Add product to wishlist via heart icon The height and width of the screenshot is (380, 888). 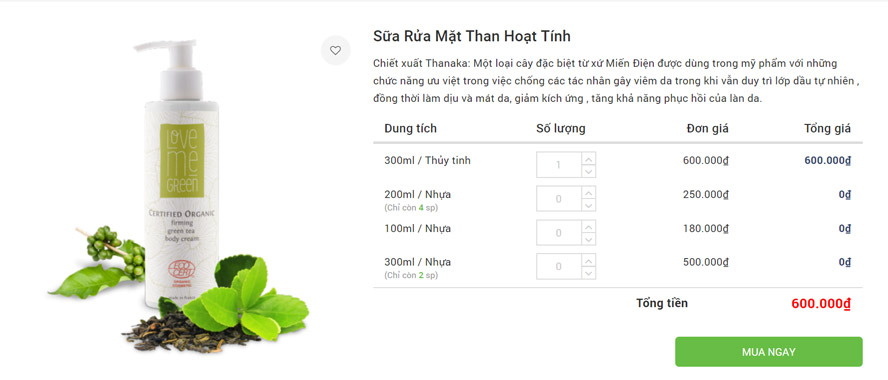(x=335, y=50)
